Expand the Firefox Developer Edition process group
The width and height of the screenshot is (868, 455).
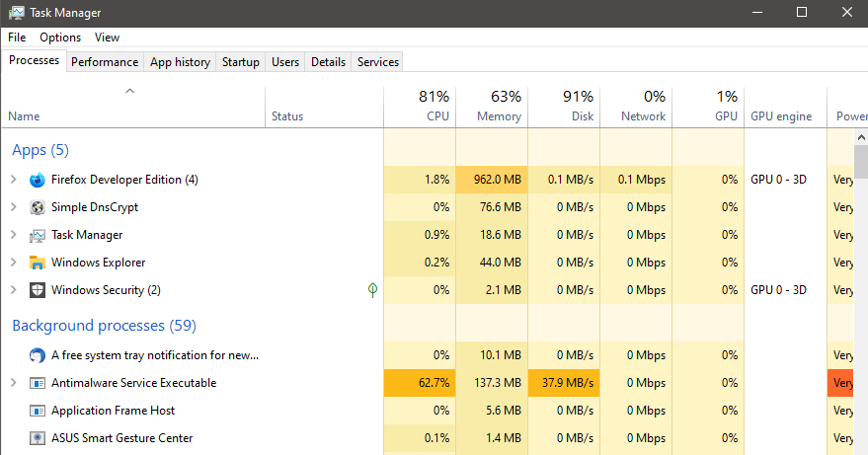coord(14,180)
